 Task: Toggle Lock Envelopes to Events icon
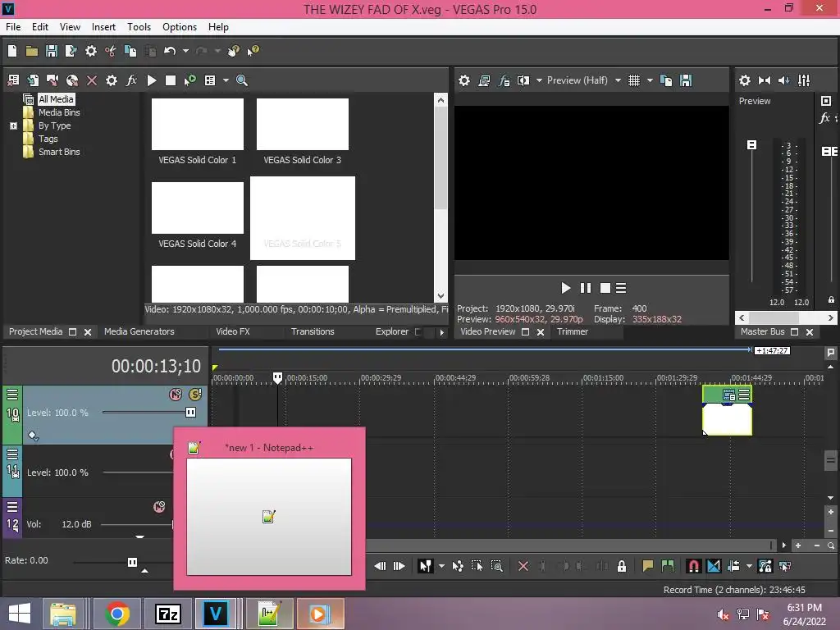pos(765,566)
